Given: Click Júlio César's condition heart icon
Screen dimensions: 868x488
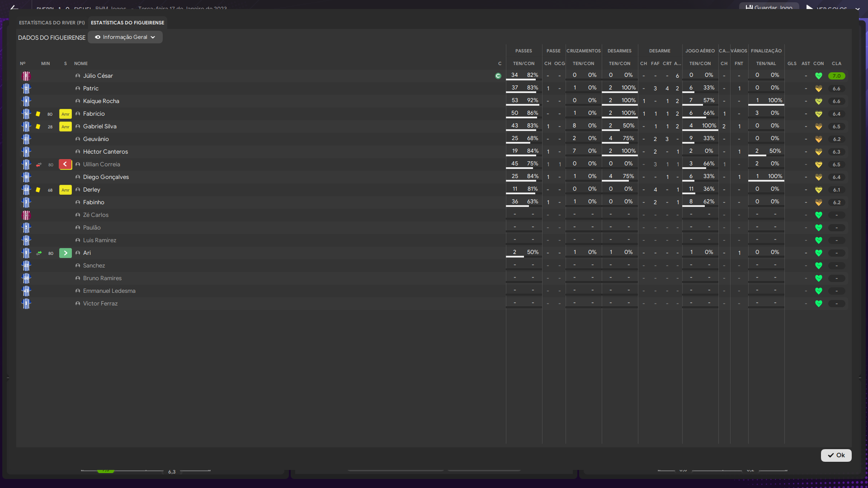Looking at the screenshot, I should [819, 76].
